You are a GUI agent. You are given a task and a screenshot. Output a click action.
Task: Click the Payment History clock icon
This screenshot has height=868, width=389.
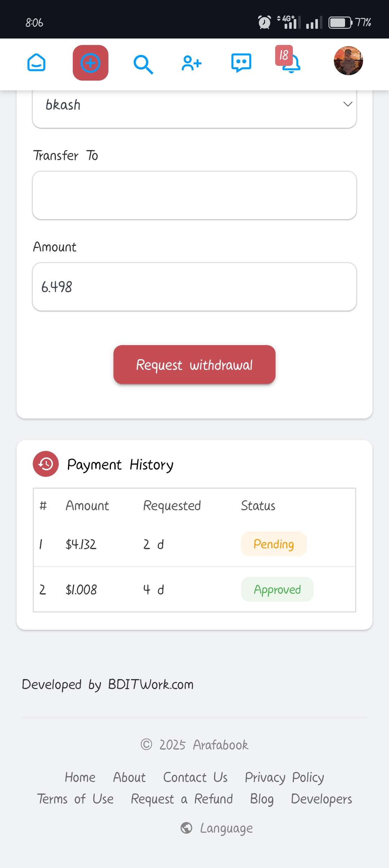46,464
